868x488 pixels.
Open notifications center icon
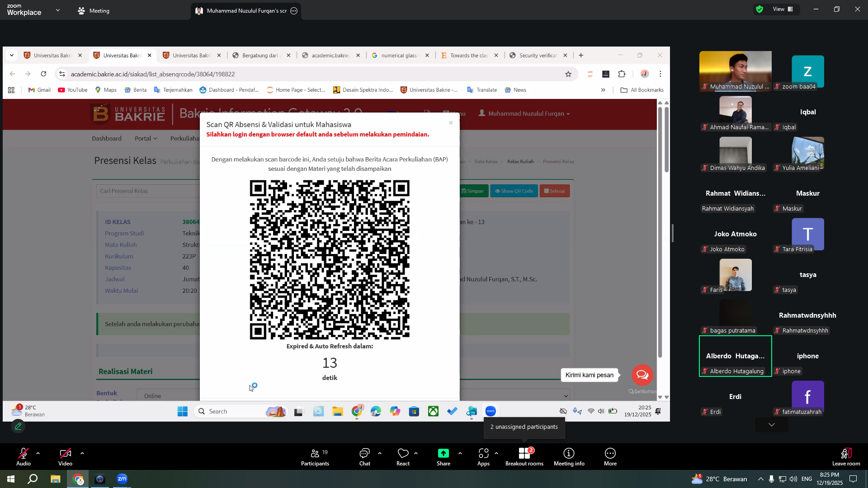coord(853,479)
